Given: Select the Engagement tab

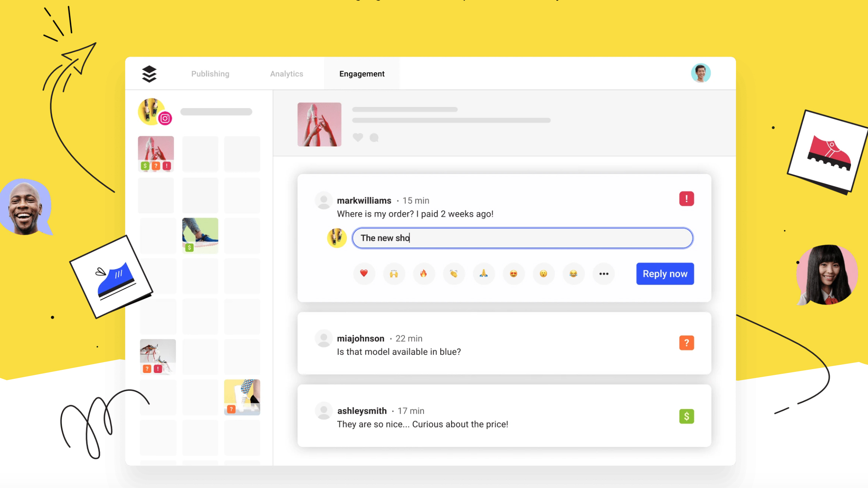Looking at the screenshot, I should click(x=362, y=74).
